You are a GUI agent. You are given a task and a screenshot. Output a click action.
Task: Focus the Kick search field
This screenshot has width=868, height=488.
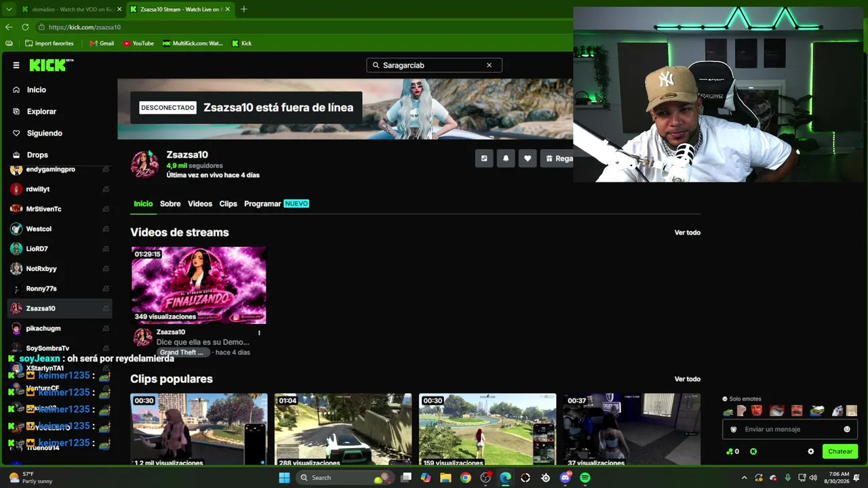pyautogui.click(x=434, y=65)
